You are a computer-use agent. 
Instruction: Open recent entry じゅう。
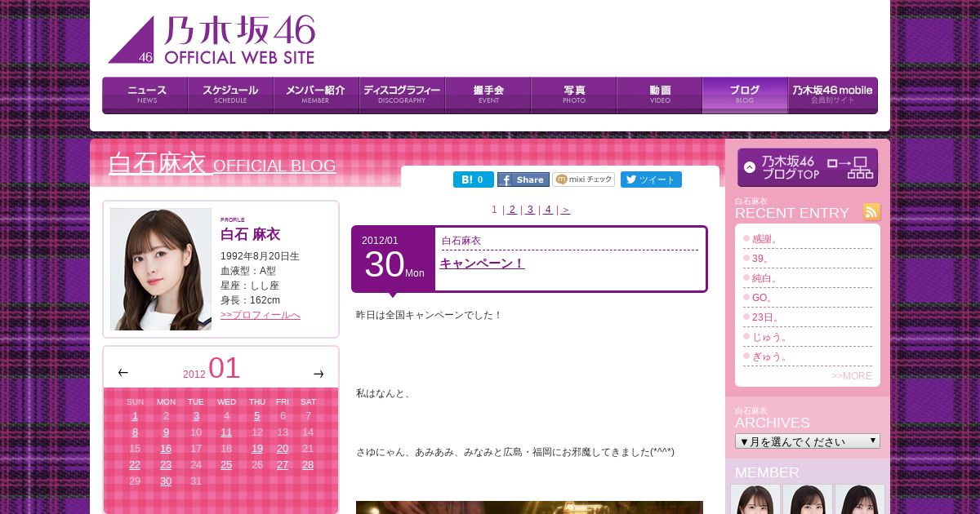pos(770,337)
